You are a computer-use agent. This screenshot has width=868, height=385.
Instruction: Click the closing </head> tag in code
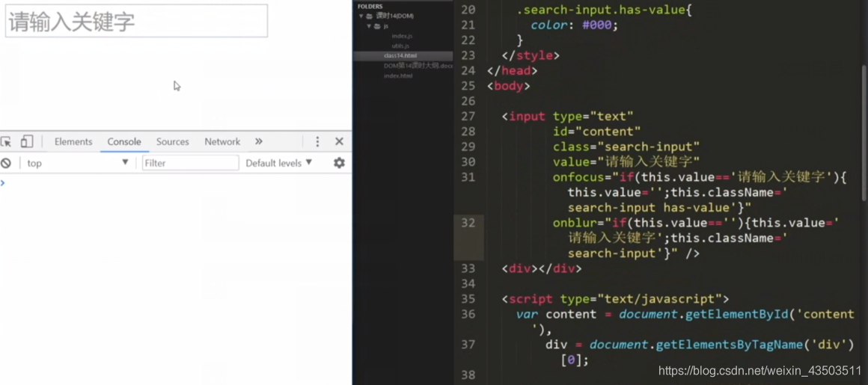point(512,71)
